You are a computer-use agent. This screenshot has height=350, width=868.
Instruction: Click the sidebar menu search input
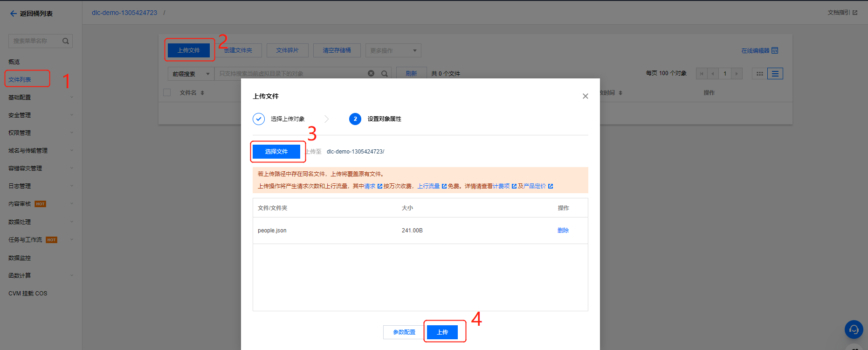[35, 41]
